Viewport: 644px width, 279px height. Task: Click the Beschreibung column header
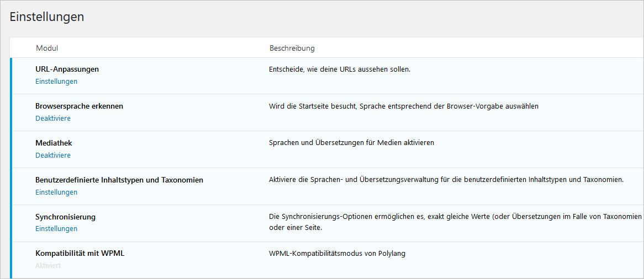pyautogui.click(x=292, y=49)
